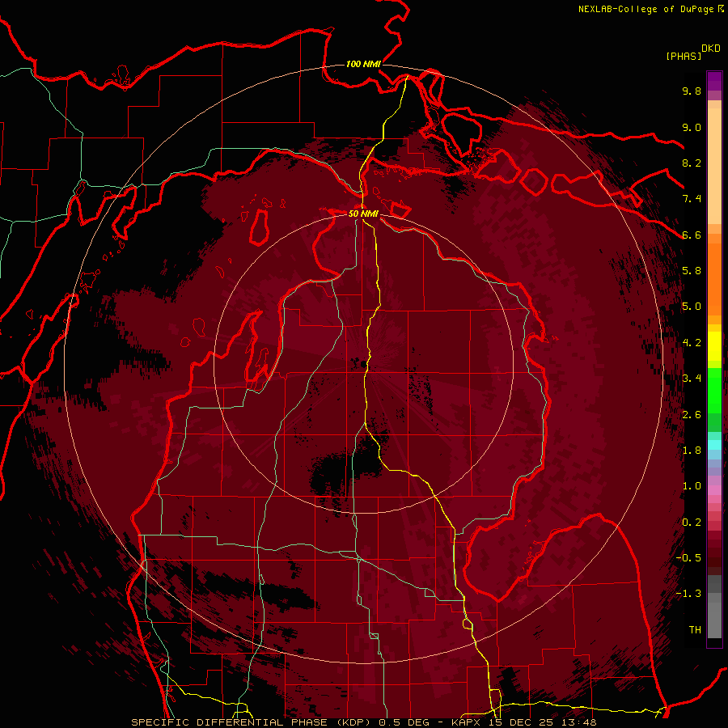Click the 0.2 legend value
The height and width of the screenshot is (728, 728).
[692, 523]
